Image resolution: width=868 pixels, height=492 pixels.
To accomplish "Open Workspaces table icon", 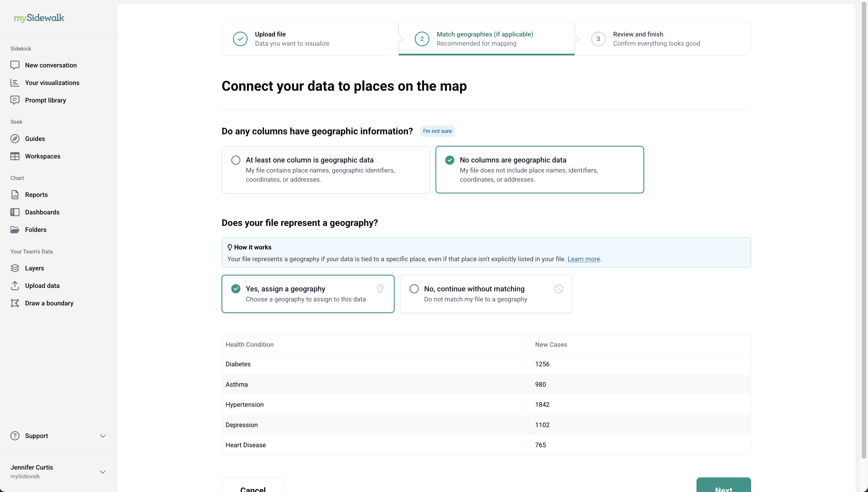I will 15,156.
